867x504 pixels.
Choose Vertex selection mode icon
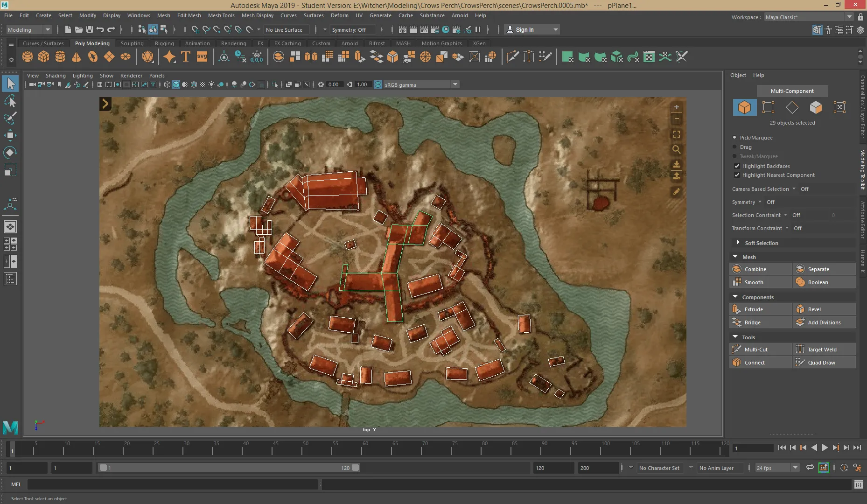pos(768,107)
